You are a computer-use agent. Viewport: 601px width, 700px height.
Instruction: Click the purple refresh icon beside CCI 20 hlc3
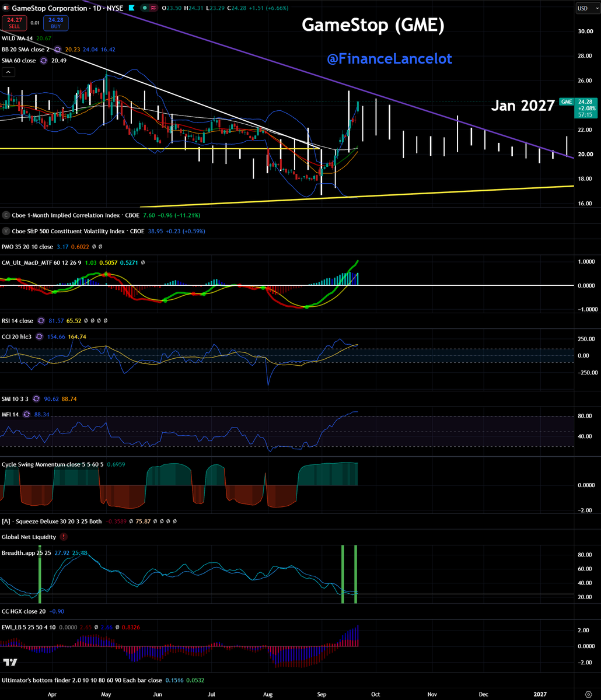(39, 336)
